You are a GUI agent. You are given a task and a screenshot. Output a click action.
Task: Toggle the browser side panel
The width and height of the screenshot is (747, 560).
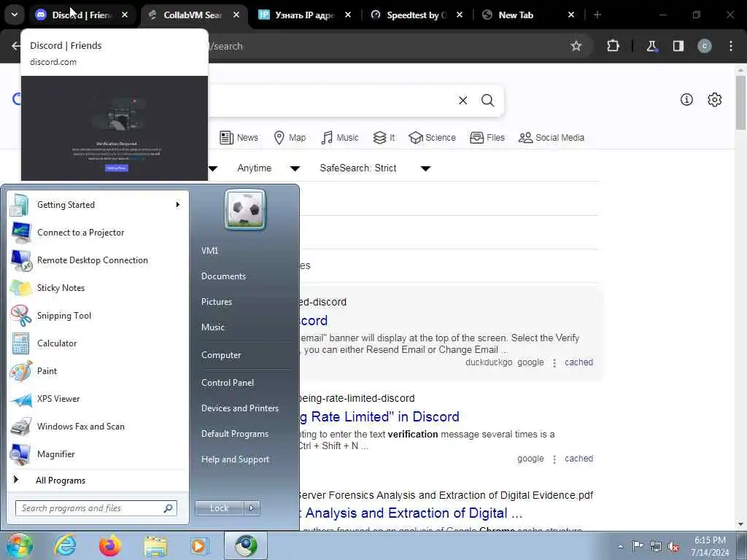click(x=678, y=46)
